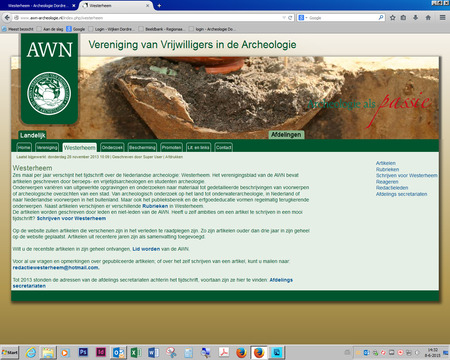Viewport: 450px width, 360px height.
Task: Open Windows Explorer folder in the taskbar
Action: (x=48, y=352)
